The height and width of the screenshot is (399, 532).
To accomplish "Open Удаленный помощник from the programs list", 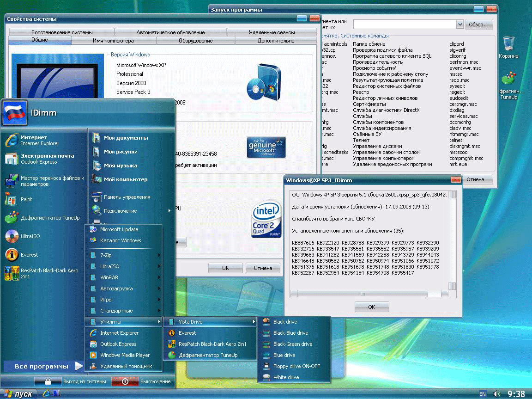I will click(123, 366).
